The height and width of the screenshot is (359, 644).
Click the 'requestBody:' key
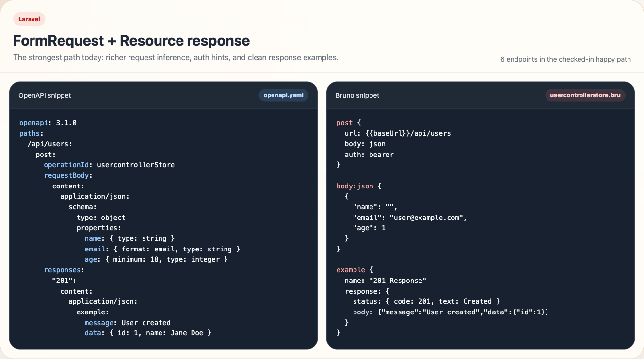(68, 175)
